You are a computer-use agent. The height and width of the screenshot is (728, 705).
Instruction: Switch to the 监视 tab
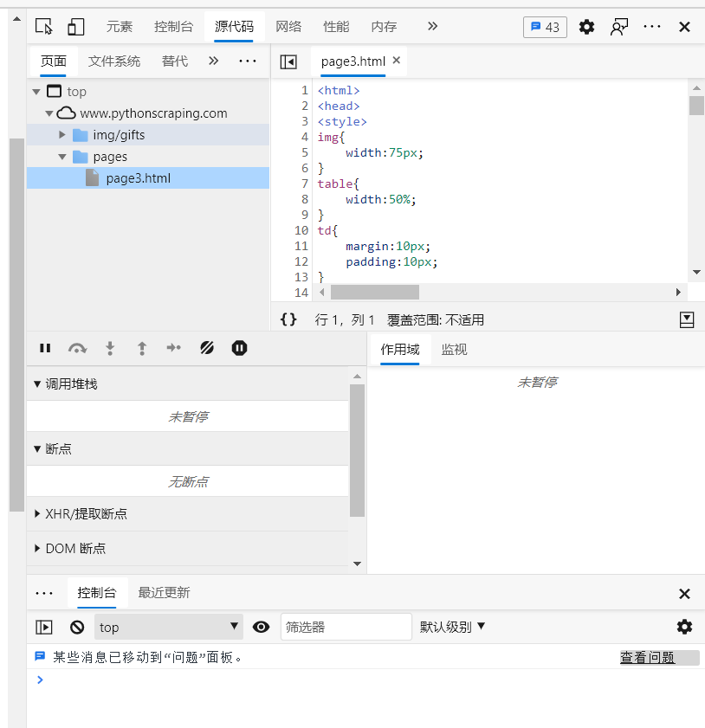454,349
